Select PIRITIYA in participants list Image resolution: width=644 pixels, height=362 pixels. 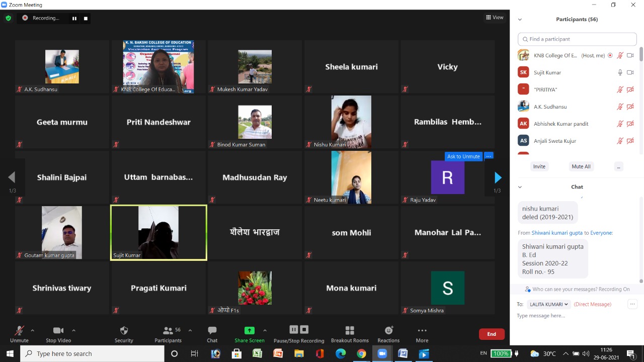tap(577, 89)
